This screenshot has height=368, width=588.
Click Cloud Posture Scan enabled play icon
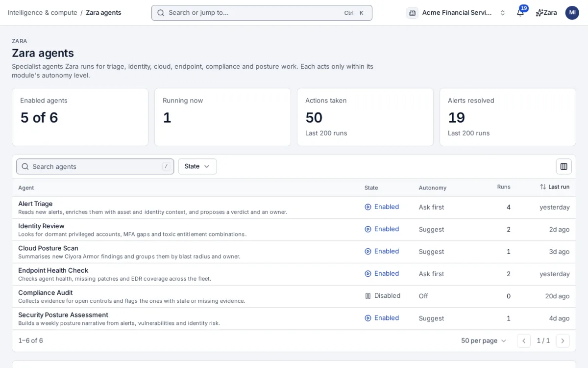(368, 251)
